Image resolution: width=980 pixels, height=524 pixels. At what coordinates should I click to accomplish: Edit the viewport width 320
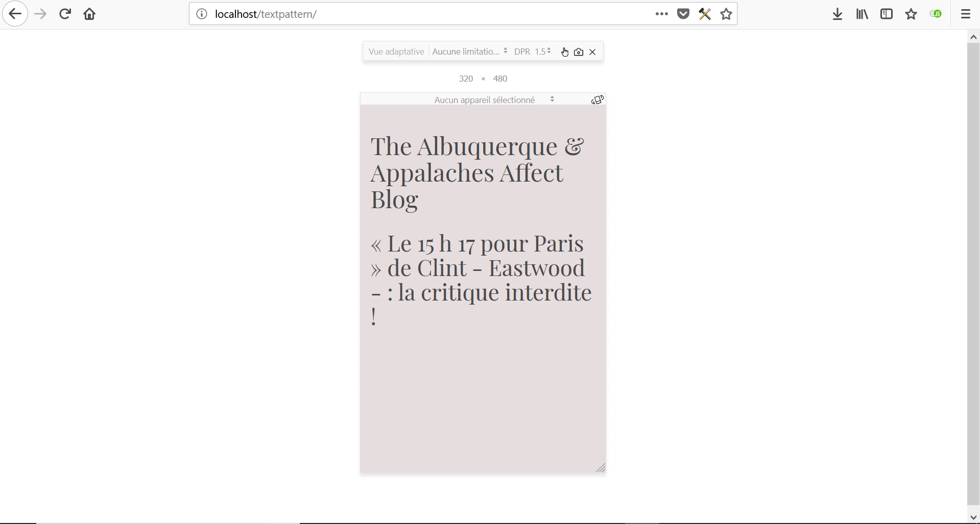click(x=466, y=79)
